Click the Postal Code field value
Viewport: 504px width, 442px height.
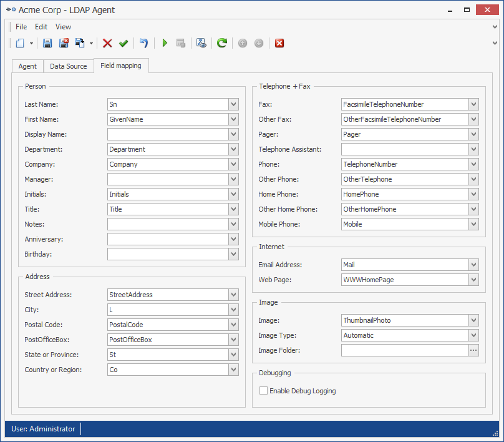(x=168, y=325)
